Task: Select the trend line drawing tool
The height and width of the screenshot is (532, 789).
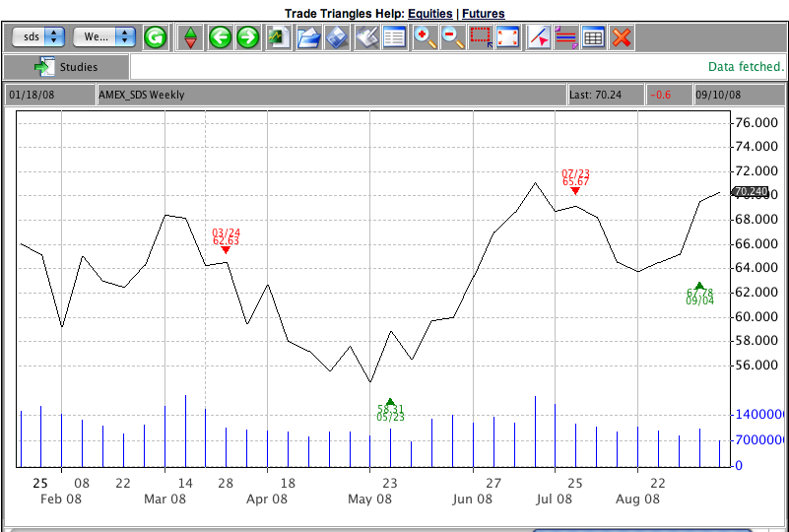Action: [539, 37]
